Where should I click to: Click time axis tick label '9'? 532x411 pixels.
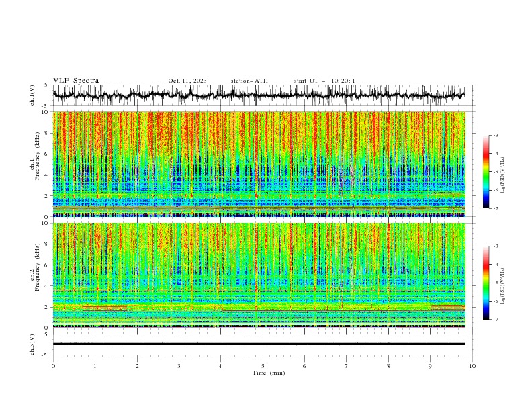[x=430, y=366]
